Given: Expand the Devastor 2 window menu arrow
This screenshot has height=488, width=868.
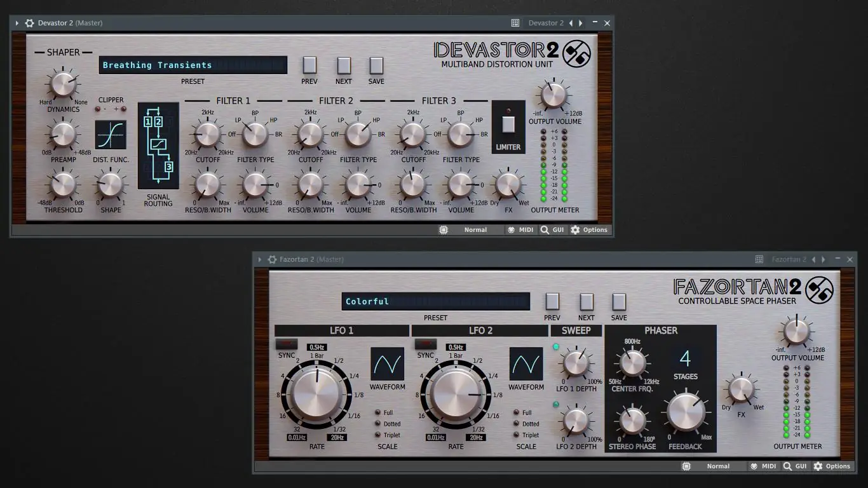Looking at the screenshot, I should (x=17, y=23).
